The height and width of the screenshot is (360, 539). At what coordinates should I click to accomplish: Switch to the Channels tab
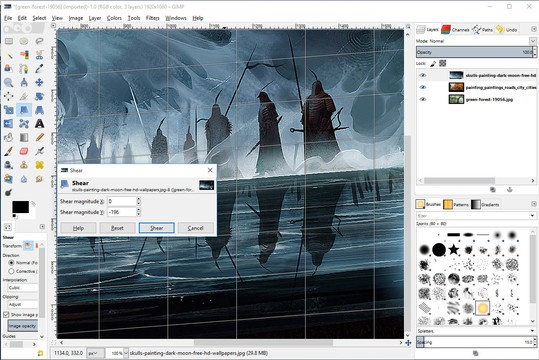click(x=455, y=30)
